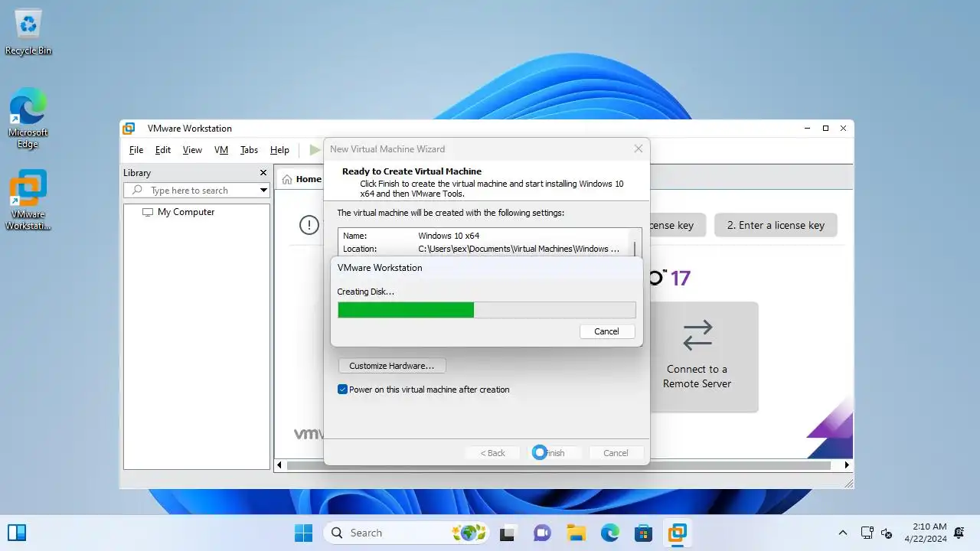The width and height of the screenshot is (980, 551).
Task: Click the muted volume tray icon
Action: [x=887, y=533]
